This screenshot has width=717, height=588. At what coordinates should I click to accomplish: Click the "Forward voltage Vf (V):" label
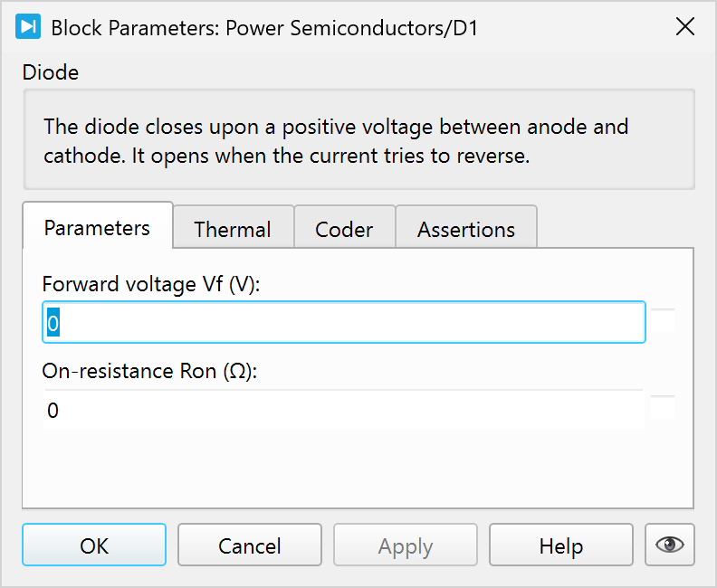(151, 284)
